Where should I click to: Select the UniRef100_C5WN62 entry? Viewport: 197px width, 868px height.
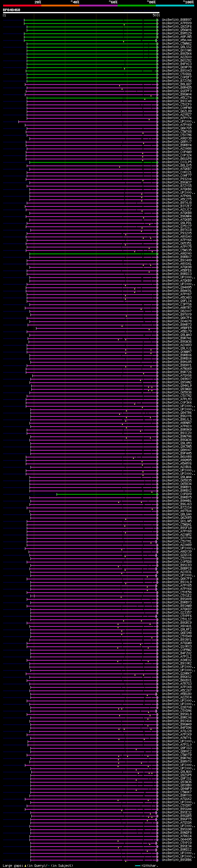click(x=177, y=43)
